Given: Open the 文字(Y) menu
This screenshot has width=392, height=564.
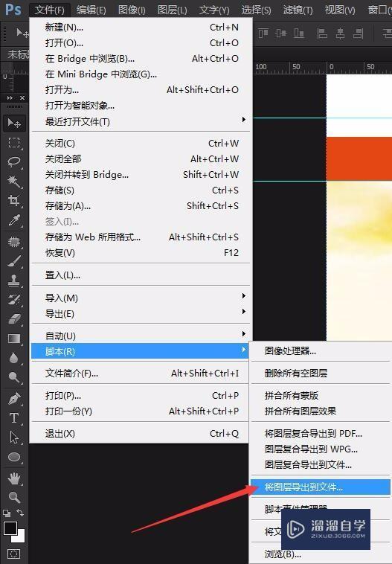Looking at the screenshot, I should point(214,10).
